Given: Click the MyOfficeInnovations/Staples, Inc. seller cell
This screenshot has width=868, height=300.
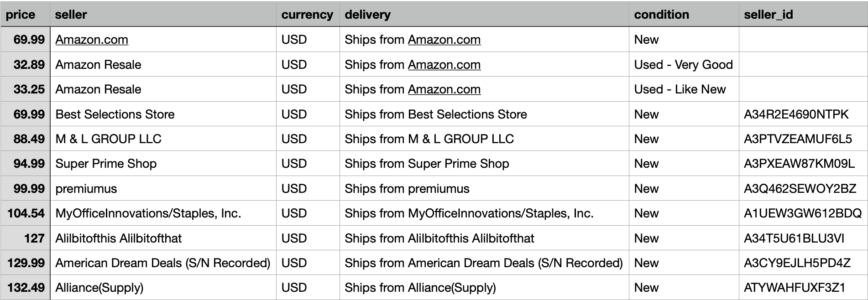Looking at the screenshot, I should point(163,213).
